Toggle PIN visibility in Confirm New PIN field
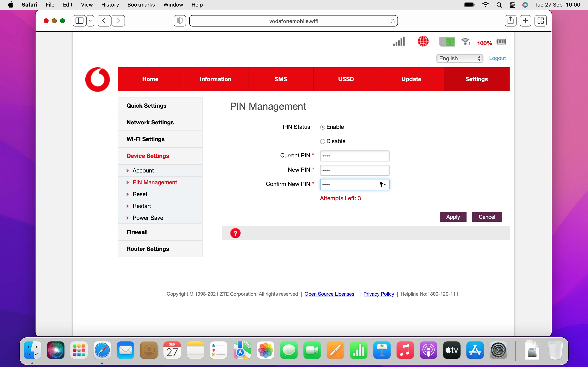 [381, 185]
